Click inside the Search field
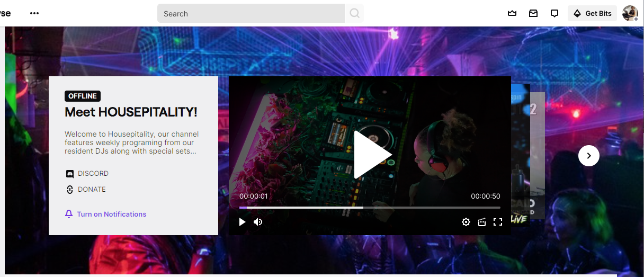This screenshot has width=644, height=277. click(252, 13)
